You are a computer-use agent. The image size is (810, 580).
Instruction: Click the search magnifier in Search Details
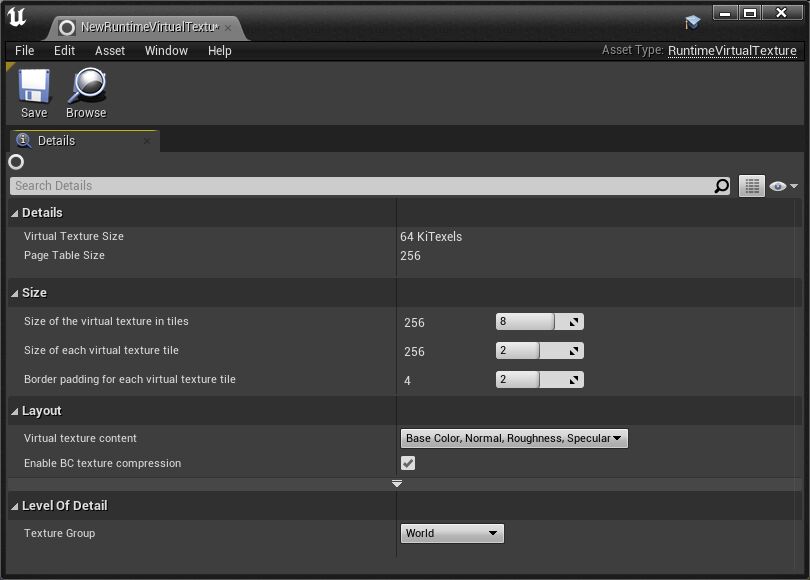(722, 186)
